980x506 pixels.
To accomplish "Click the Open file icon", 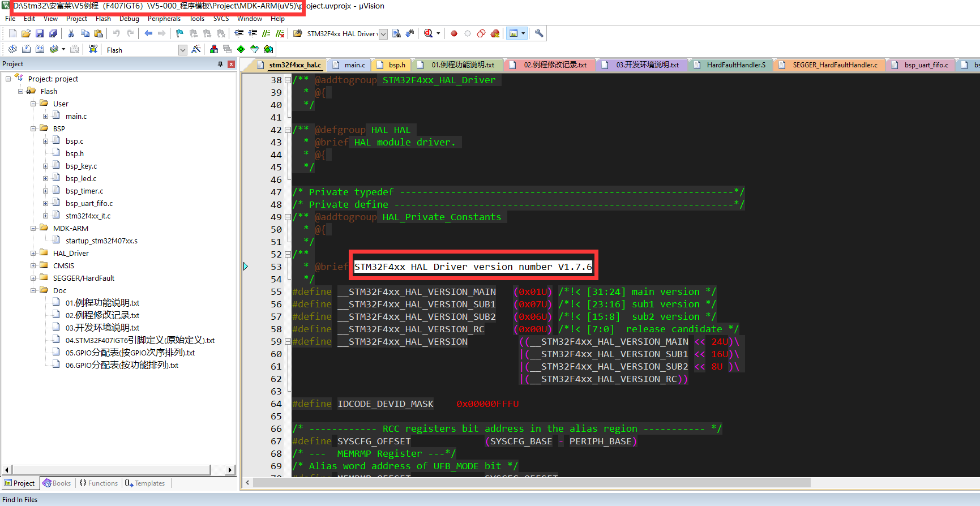I will pyautogui.click(x=26, y=33).
